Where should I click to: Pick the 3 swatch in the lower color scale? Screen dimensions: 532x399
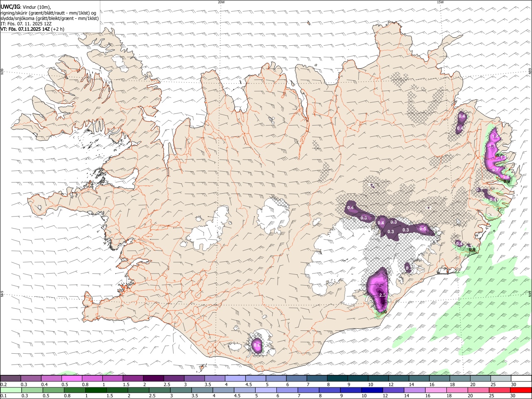(x=181, y=390)
